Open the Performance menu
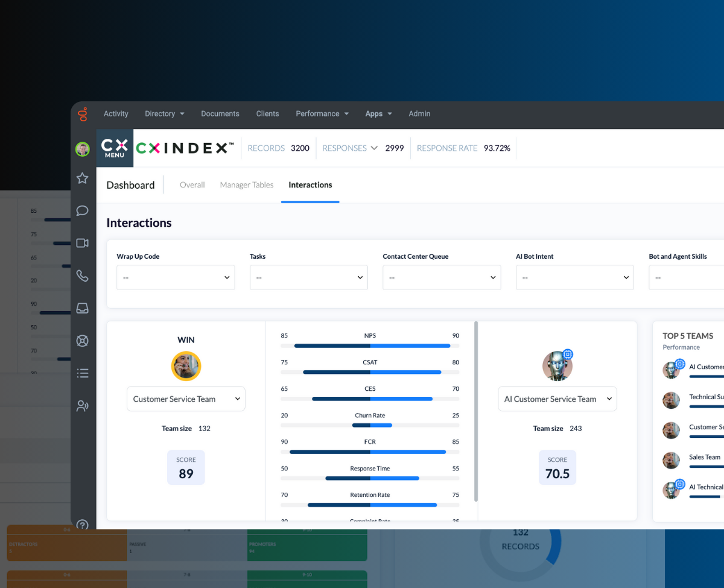Image resolution: width=724 pixels, height=588 pixels. click(x=322, y=114)
